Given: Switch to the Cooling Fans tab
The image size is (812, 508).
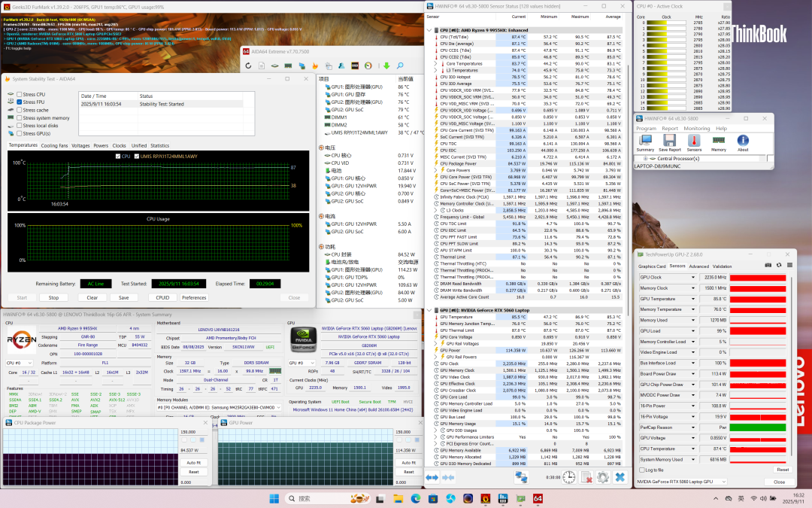Looking at the screenshot, I should (x=54, y=146).
